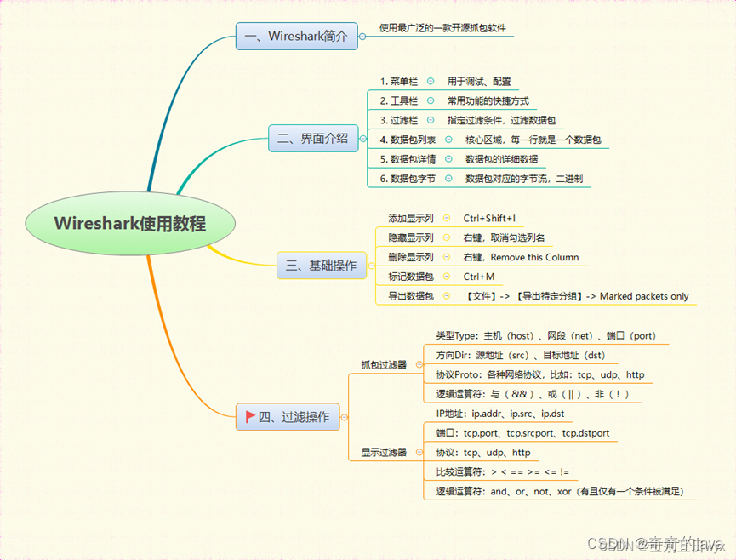Select the 一、Wireshark简介 topic node
The height and width of the screenshot is (560, 736).
(x=296, y=37)
